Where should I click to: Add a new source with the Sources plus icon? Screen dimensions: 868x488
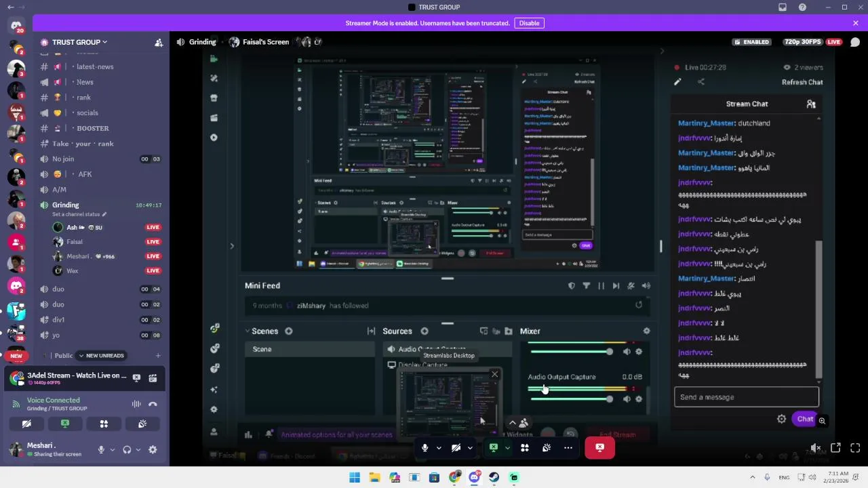tap(425, 331)
